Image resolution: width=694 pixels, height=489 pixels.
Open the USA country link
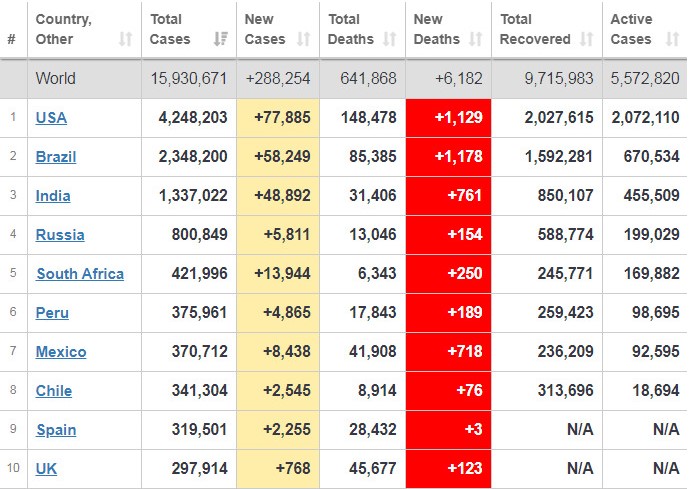tap(51, 118)
